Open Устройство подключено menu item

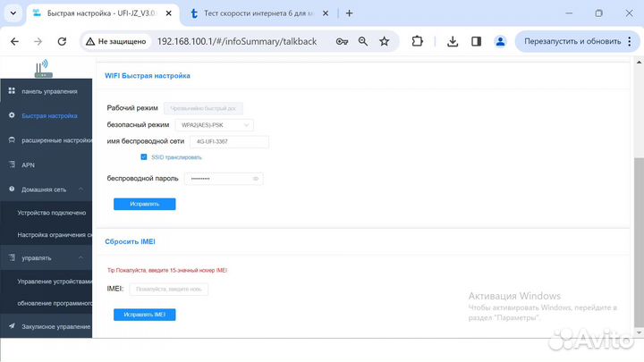pos(52,213)
